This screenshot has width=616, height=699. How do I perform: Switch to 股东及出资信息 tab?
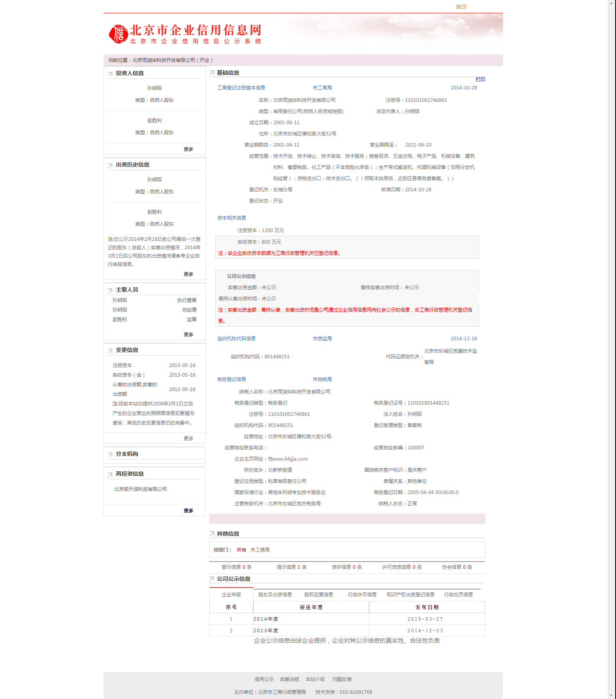[x=275, y=594]
